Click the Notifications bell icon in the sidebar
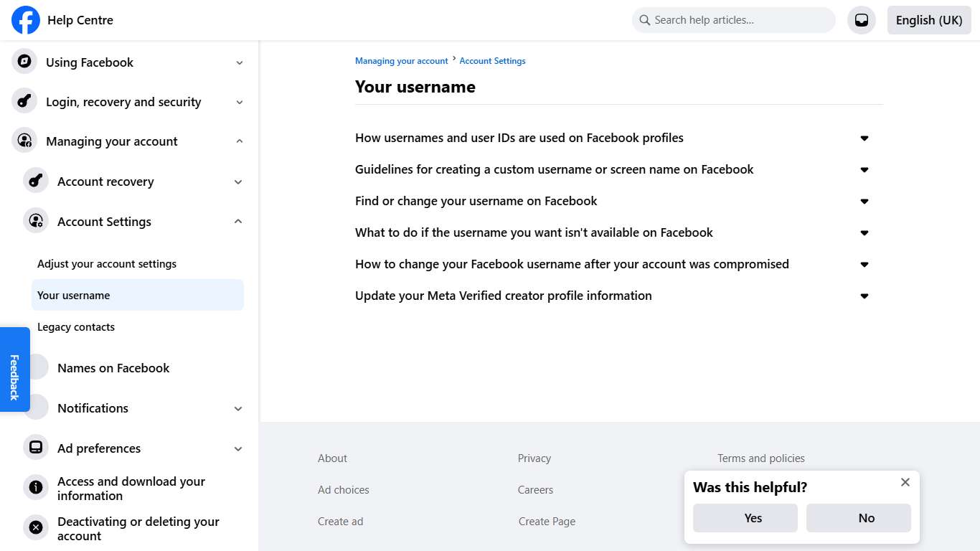Screen dimensions: 980x551 click(x=36, y=408)
